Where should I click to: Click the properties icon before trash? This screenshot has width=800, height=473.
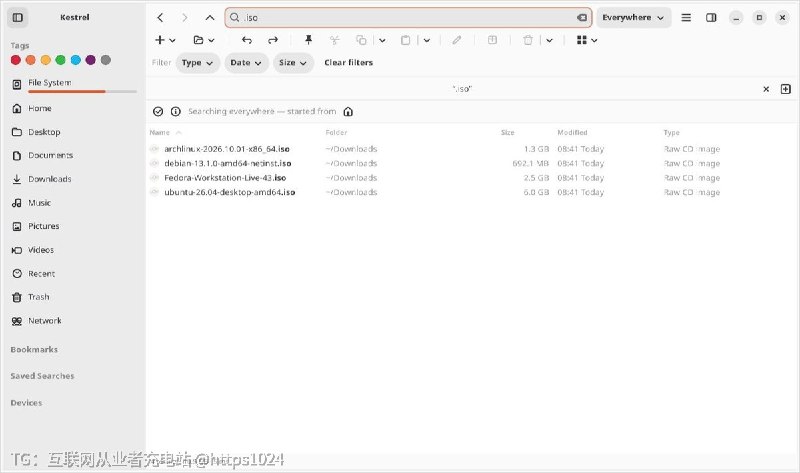[492, 40]
